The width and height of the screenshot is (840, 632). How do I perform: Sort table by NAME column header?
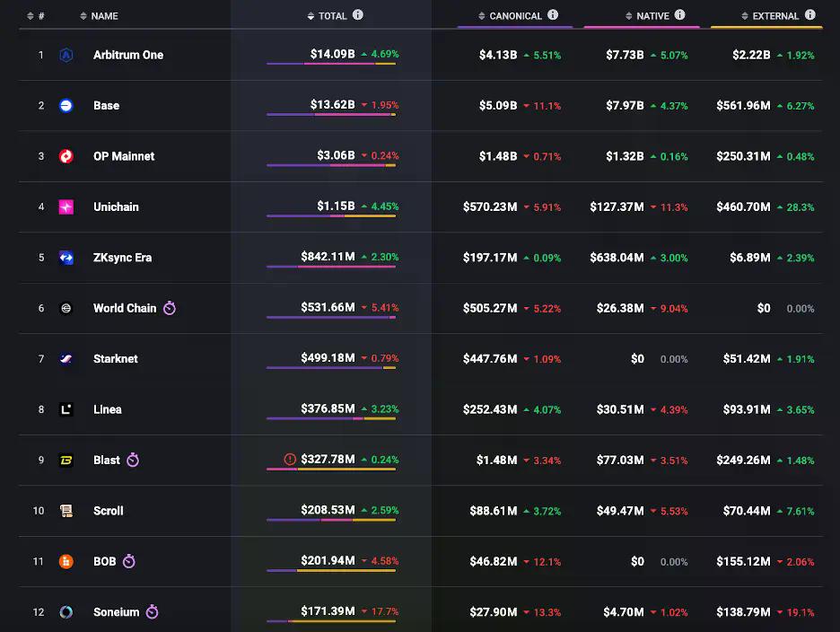(99, 16)
